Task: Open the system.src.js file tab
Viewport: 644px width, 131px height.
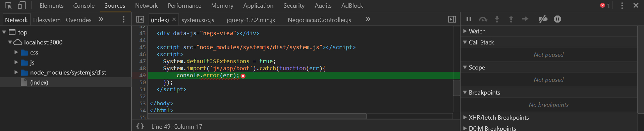Action: pos(198,20)
